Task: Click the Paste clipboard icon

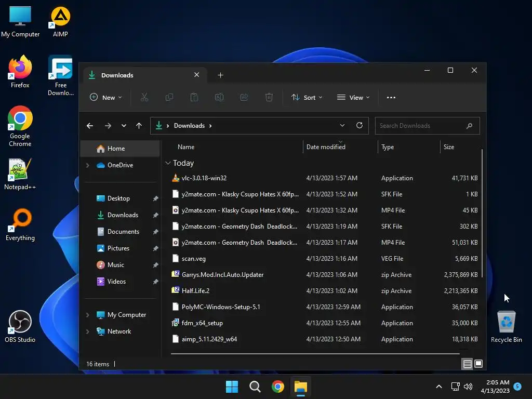Action: tap(194, 98)
